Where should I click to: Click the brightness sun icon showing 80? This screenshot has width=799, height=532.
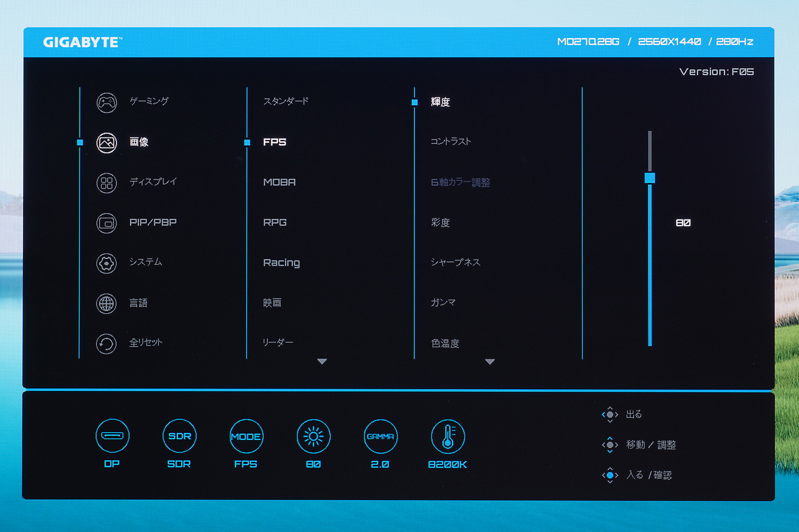(313, 435)
